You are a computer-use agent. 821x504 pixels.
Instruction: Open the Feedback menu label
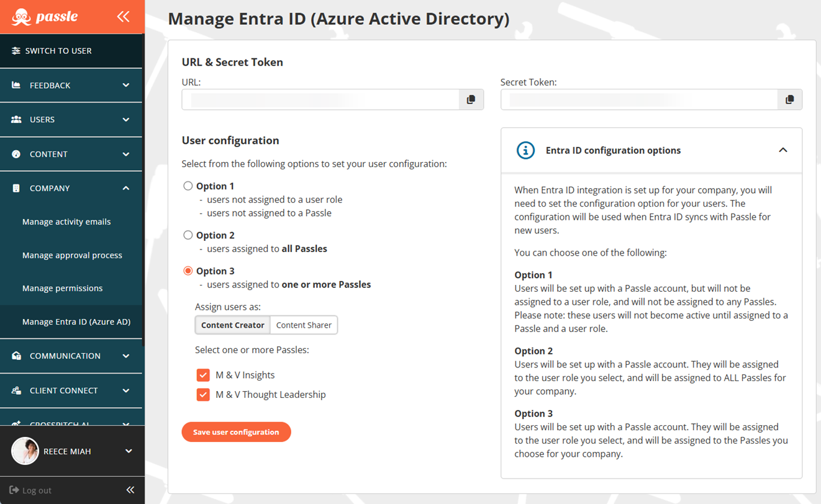click(x=50, y=85)
